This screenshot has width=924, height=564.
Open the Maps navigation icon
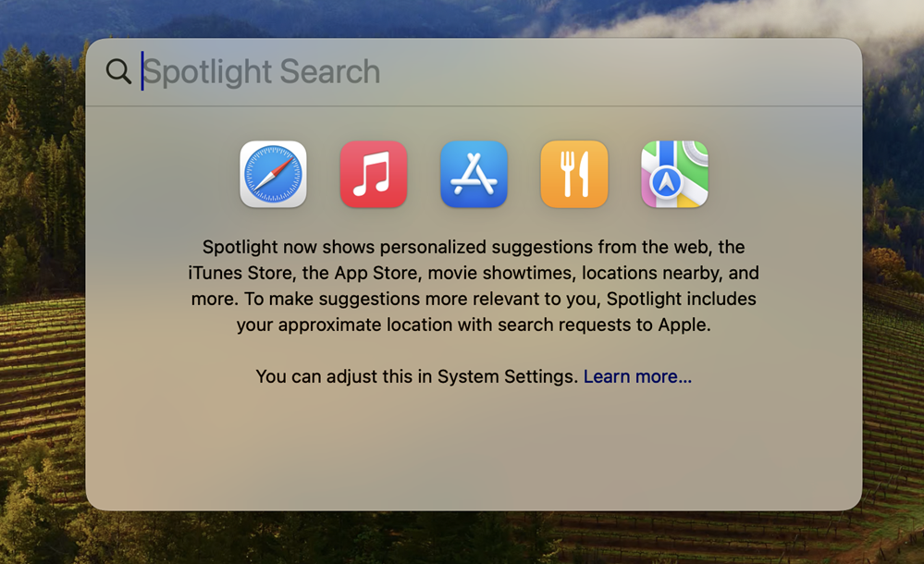click(674, 175)
